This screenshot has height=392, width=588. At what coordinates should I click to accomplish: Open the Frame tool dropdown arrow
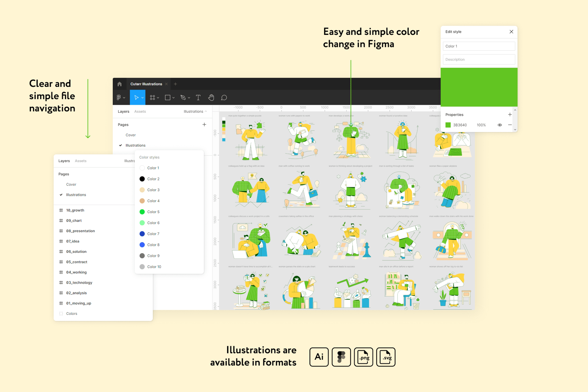click(x=158, y=98)
